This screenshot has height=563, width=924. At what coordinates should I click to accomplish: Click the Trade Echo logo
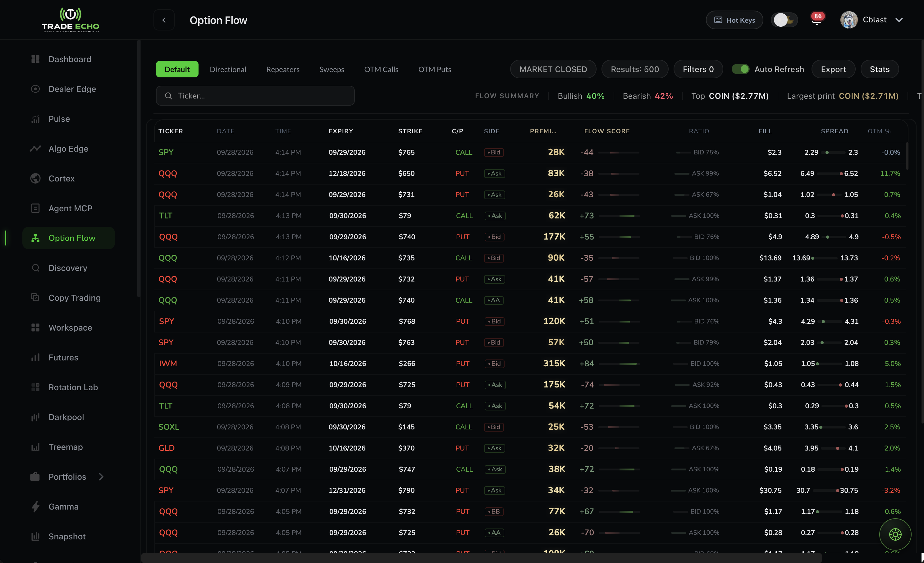(70, 20)
